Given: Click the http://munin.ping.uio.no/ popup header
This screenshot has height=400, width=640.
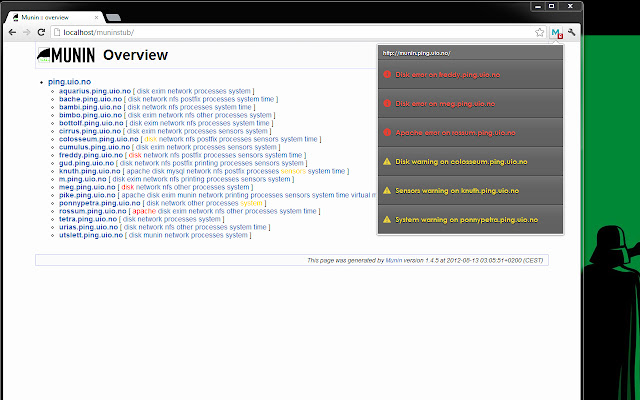Looking at the screenshot, I should [x=470, y=53].
